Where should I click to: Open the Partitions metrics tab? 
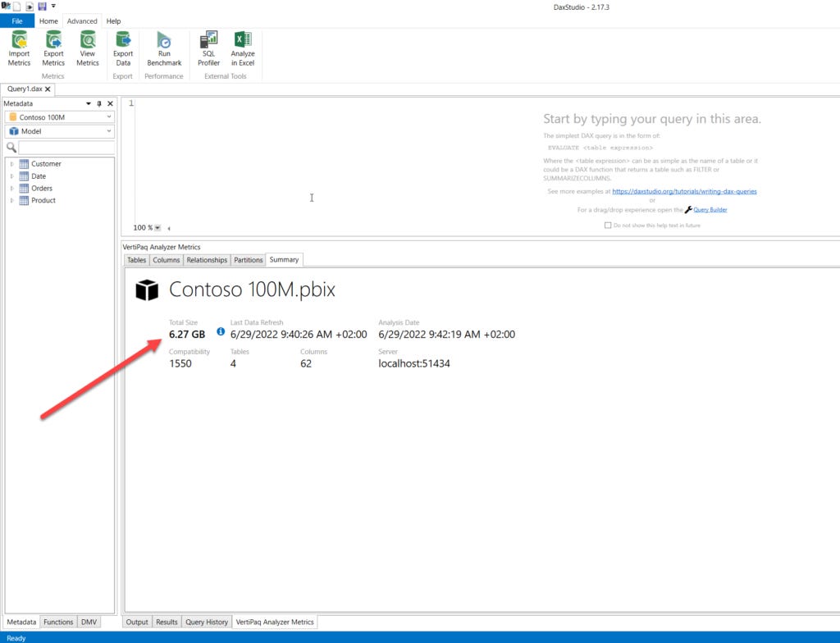pos(248,260)
